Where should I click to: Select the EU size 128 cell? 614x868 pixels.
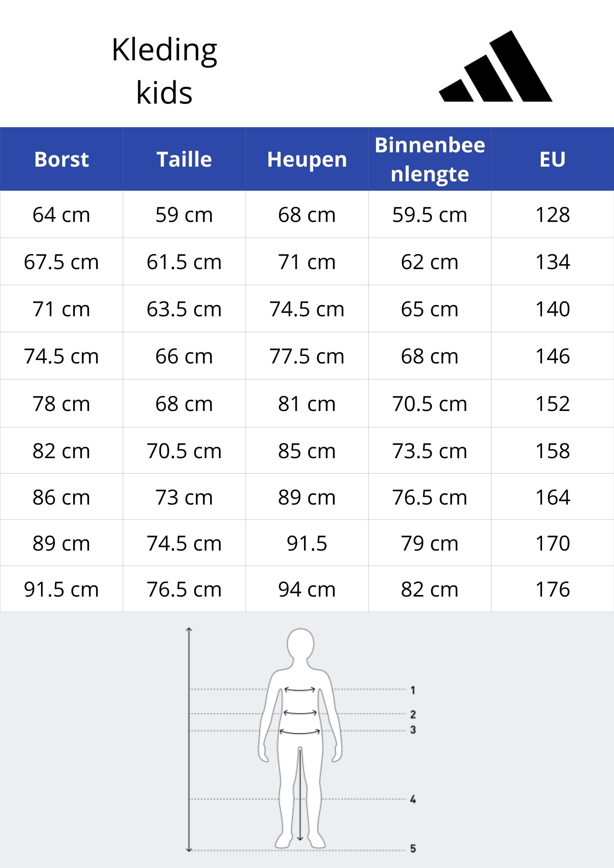[552, 215]
